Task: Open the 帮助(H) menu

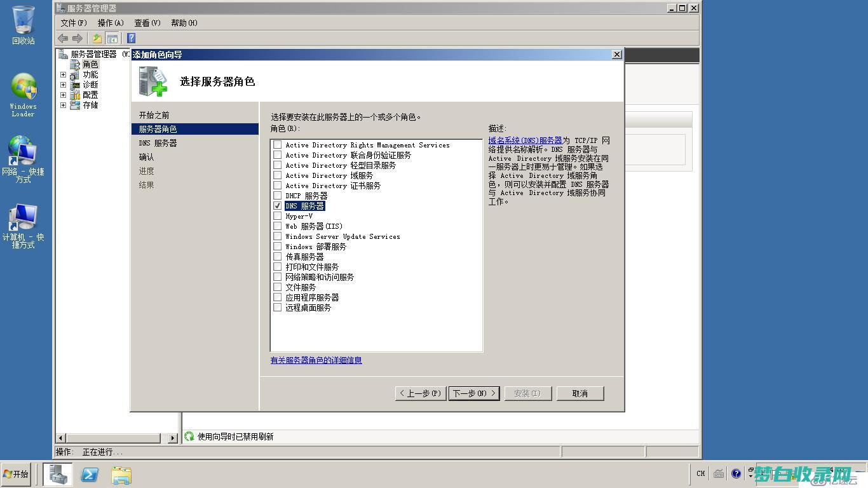Action: coord(184,23)
